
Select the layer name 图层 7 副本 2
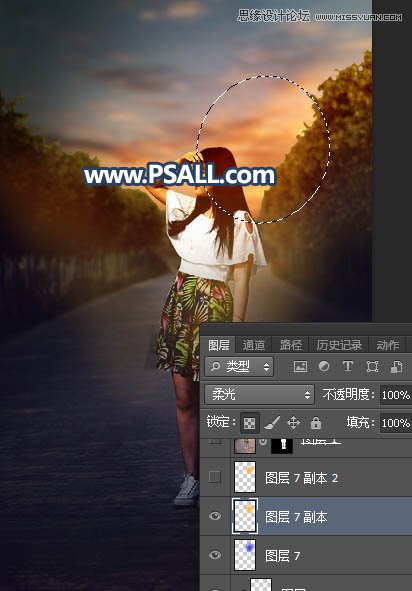[302, 478]
